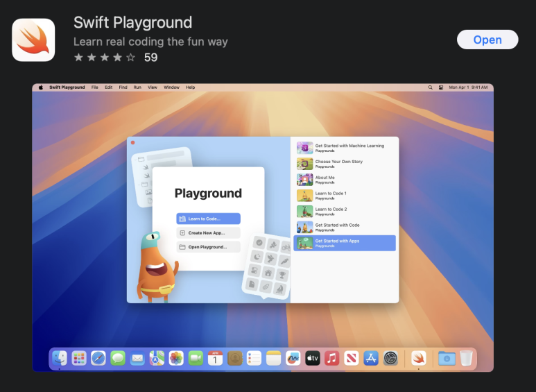
Task: Open the Run menu
Action: tap(137, 87)
